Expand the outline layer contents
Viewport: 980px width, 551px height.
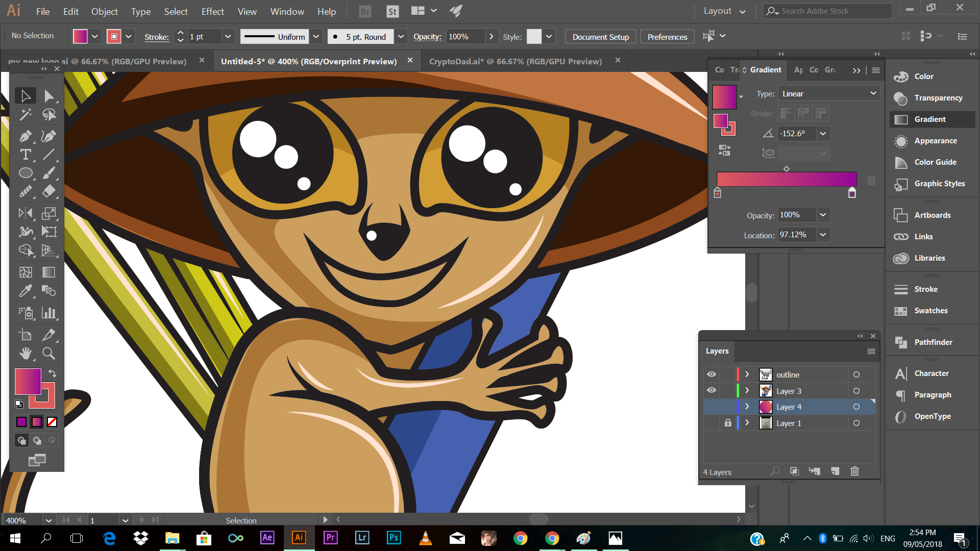(747, 374)
